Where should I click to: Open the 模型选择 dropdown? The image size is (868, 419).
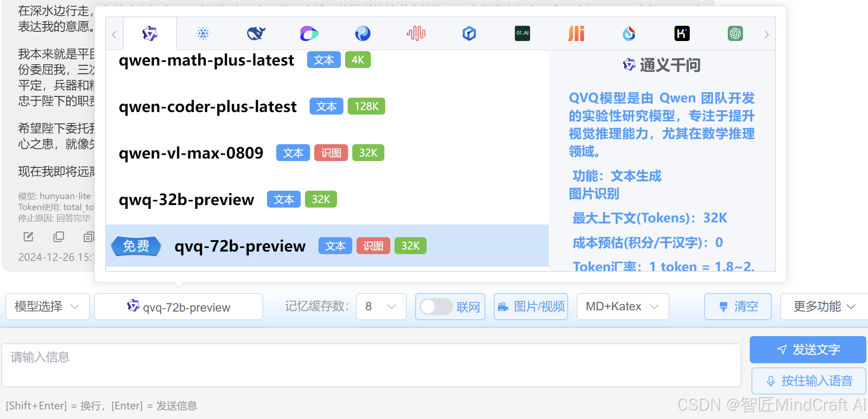point(48,307)
